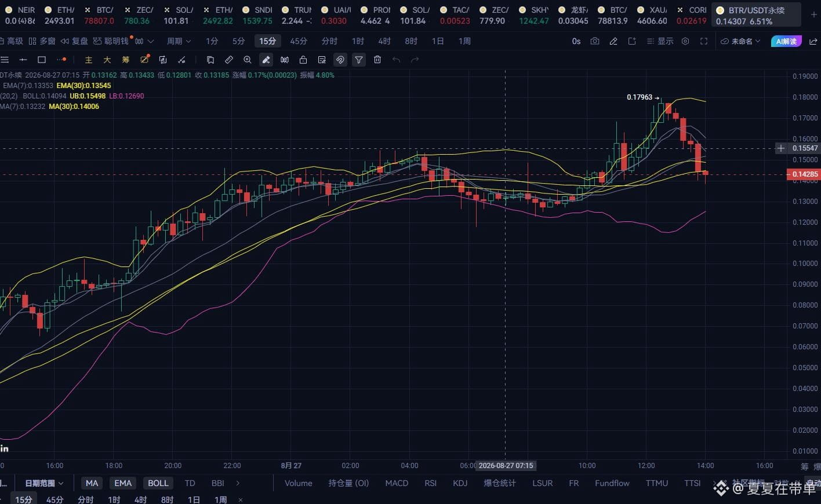The width and height of the screenshot is (821, 504).
Task: Click the 筹 chip distribution icon
Action: tap(126, 60)
